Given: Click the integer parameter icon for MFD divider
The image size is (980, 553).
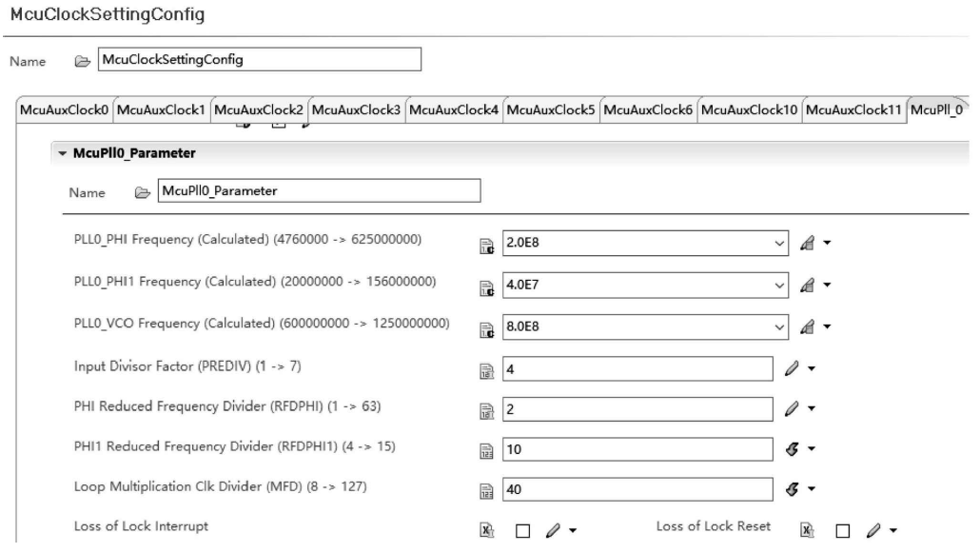Looking at the screenshot, I should pos(486,491).
